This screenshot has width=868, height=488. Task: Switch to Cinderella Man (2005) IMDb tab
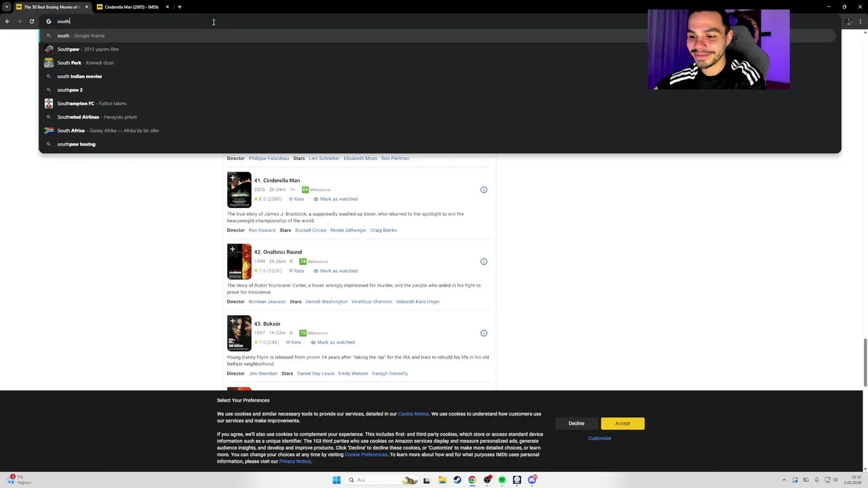tap(132, 7)
